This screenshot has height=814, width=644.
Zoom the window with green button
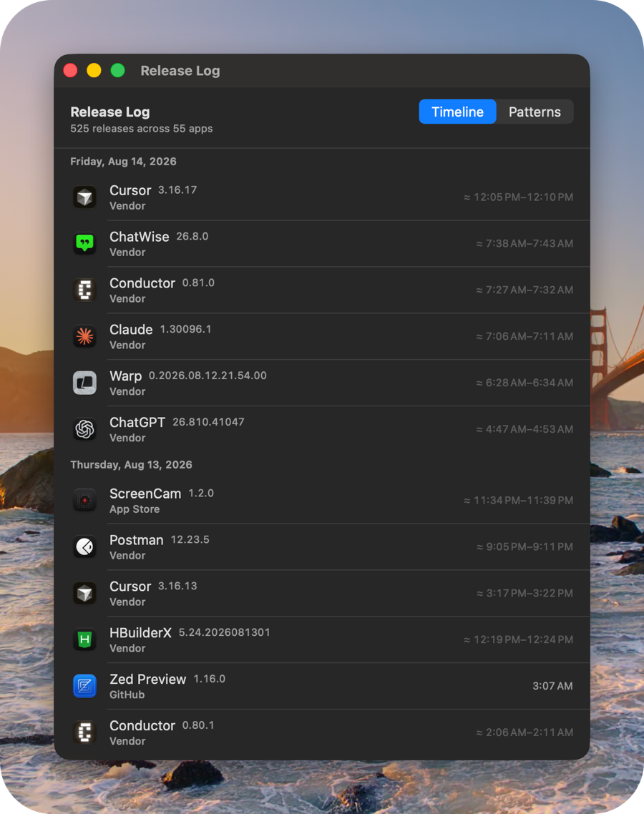(118, 70)
